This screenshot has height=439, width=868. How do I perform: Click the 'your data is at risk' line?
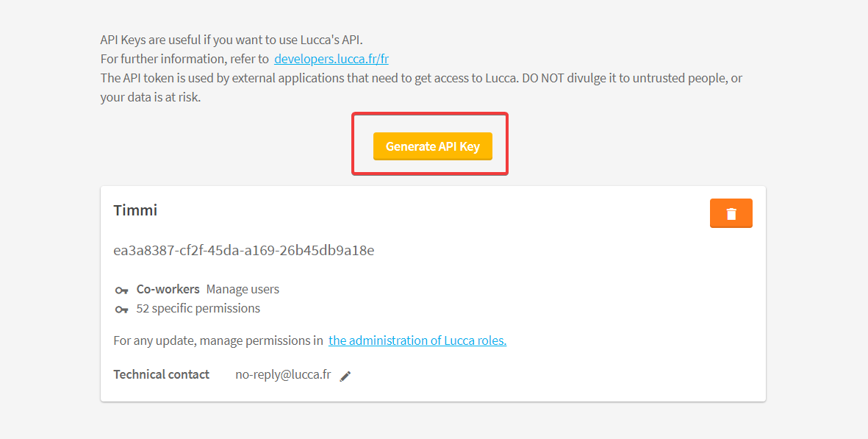tap(151, 97)
